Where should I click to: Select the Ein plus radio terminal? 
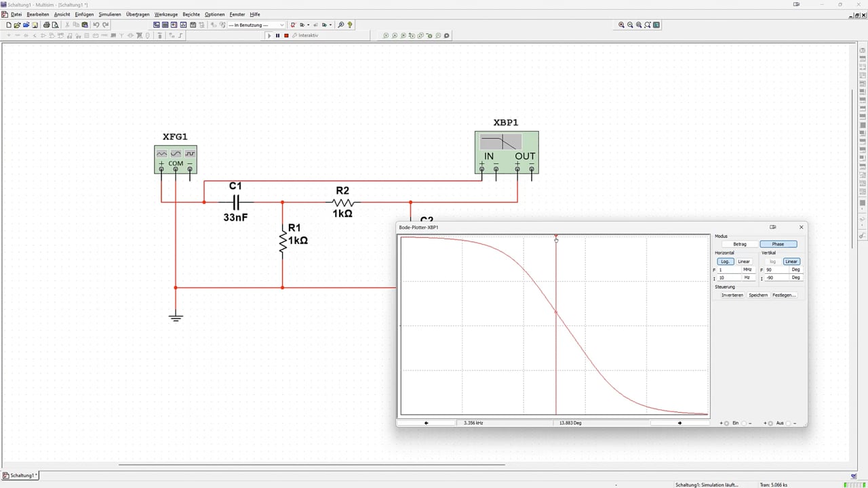[x=727, y=424]
